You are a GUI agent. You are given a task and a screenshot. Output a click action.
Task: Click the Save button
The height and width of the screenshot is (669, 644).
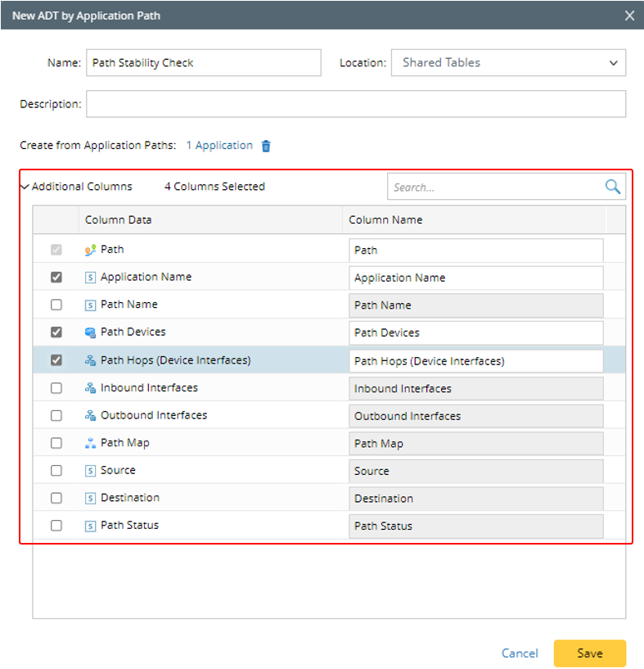tap(589, 653)
